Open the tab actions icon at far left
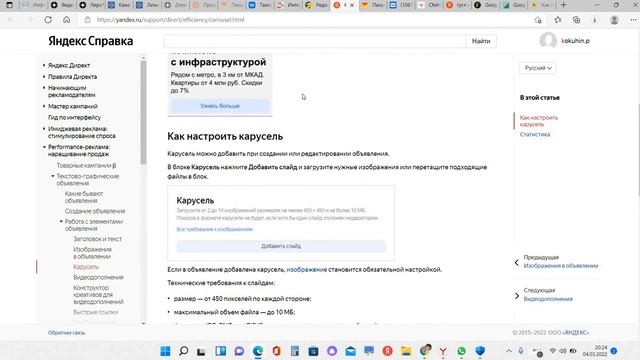This screenshot has height=360, width=640. click(x=9, y=5)
